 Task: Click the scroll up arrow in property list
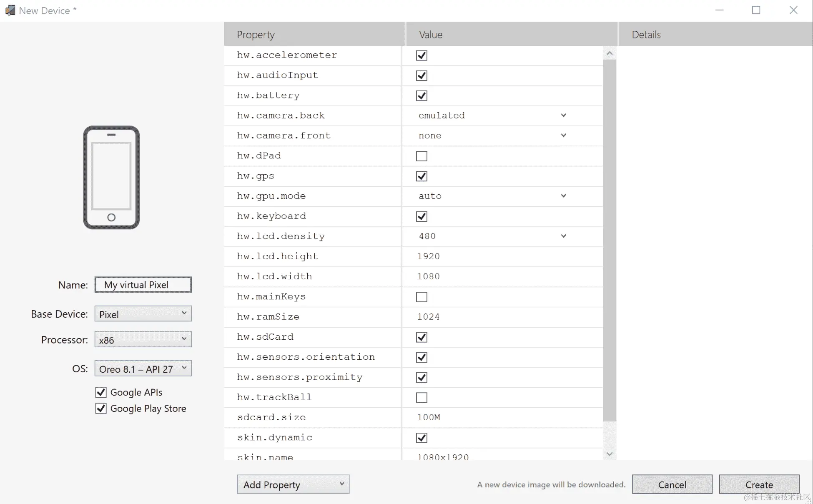(610, 54)
